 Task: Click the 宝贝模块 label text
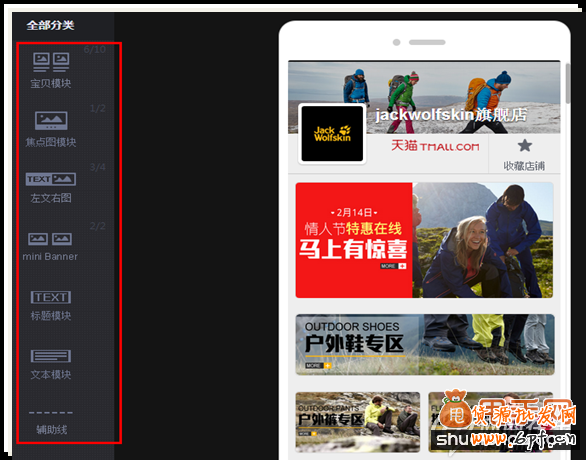click(51, 83)
